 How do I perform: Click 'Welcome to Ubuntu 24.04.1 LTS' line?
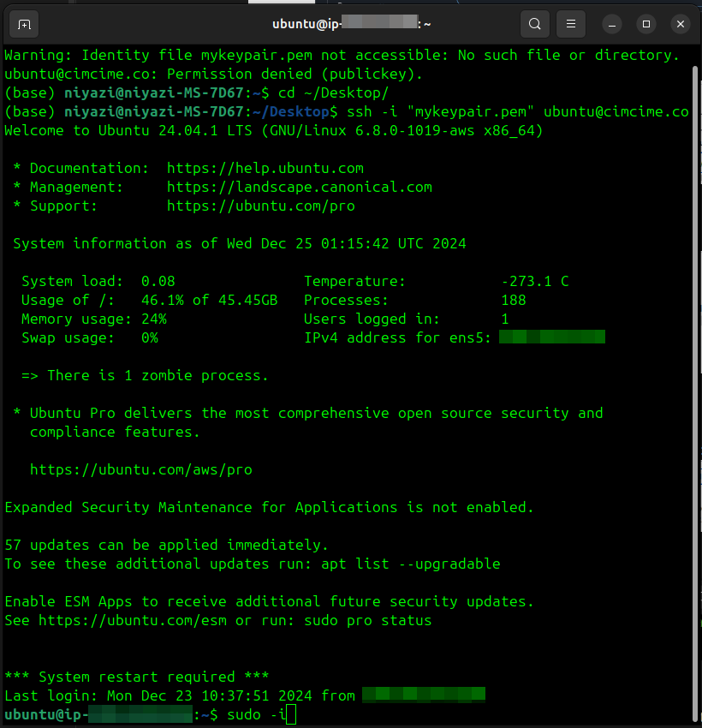(x=274, y=130)
